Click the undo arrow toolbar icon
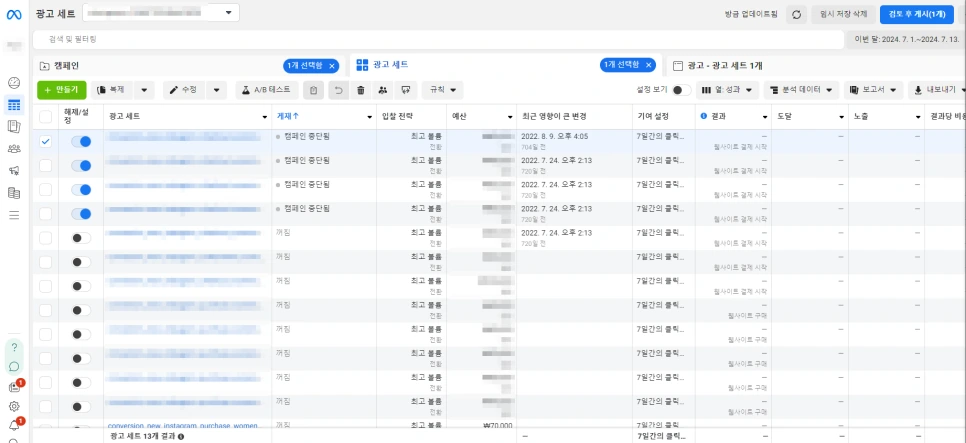Screen dimensions: 966x443 coord(338,90)
